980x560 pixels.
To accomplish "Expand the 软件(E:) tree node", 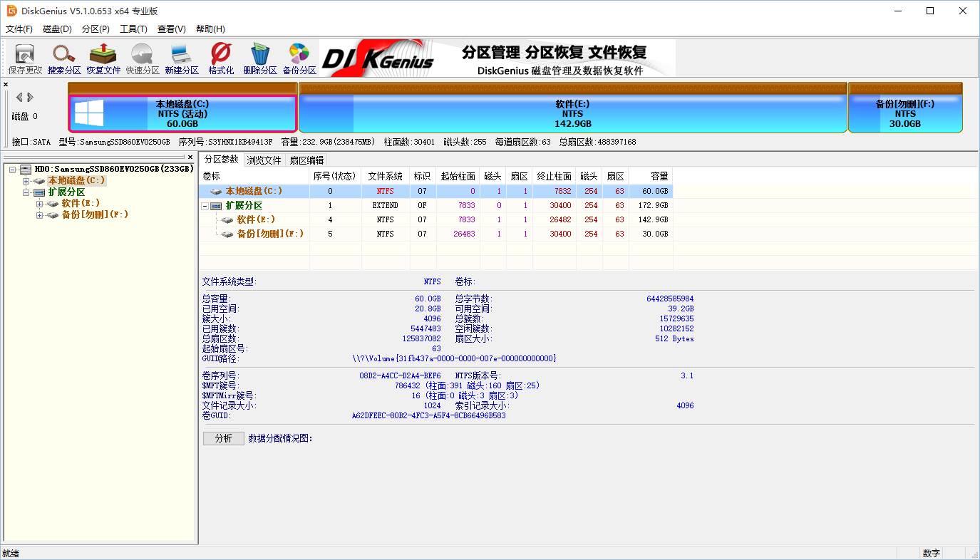I will (x=41, y=204).
